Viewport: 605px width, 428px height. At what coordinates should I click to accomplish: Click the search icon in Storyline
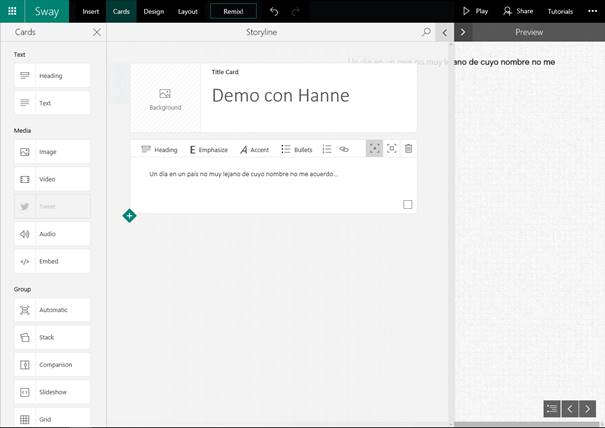[427, 32]
